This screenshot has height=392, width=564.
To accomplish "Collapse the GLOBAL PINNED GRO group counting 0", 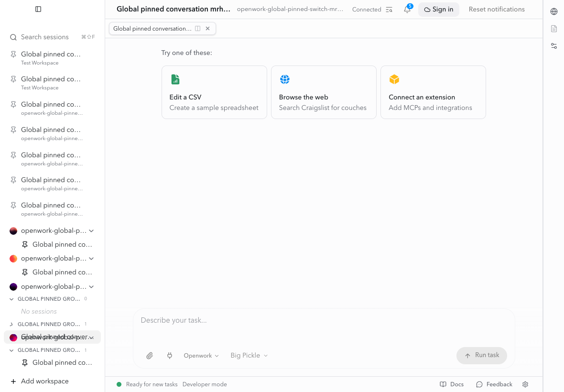I will (11, 299).
